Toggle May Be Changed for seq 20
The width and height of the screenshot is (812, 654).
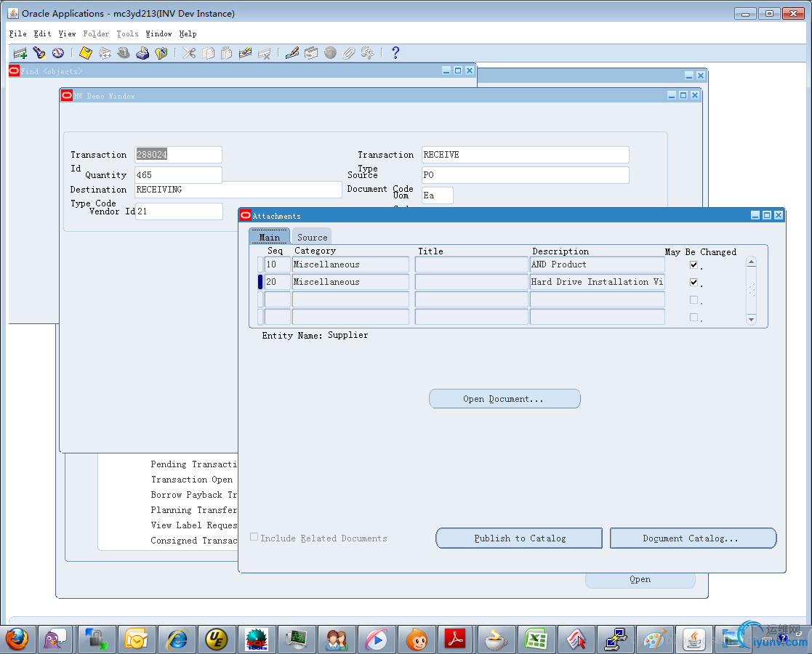point(694,282)
